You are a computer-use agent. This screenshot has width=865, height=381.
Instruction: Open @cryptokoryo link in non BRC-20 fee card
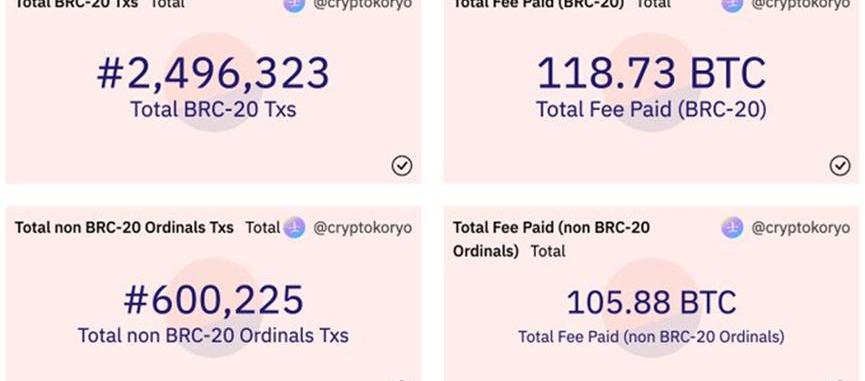point(800,228)
